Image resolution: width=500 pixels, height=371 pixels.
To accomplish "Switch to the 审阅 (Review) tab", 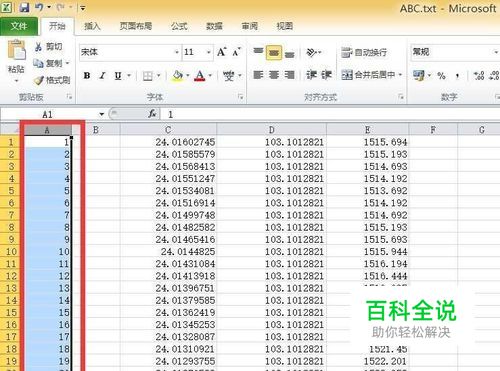I will point(249,26).
